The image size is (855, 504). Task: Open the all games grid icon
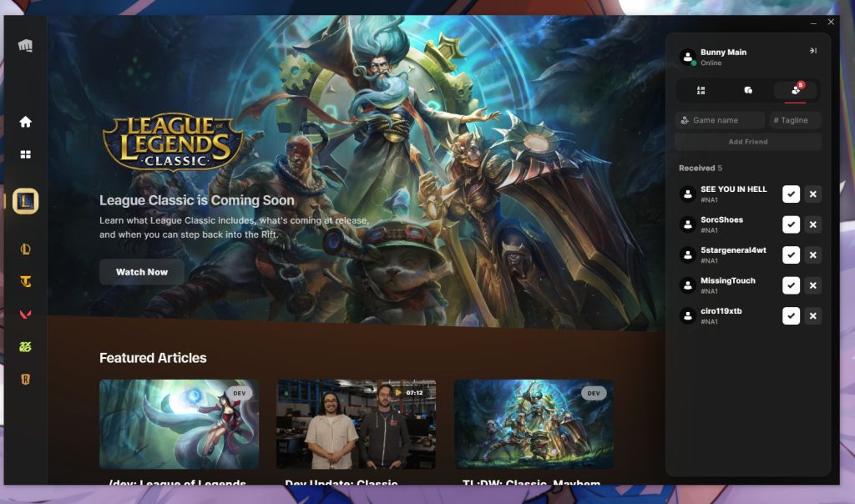pyautogui.click(x=25, y=154)
